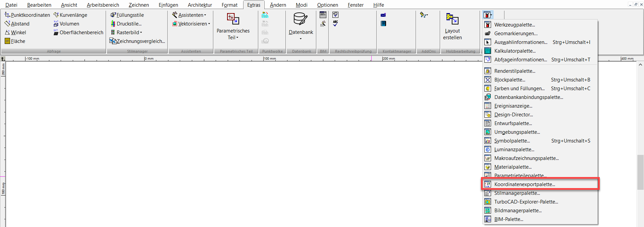
Task: Open Bildmanagerpalette entry
Action: [x=540, y=211]
